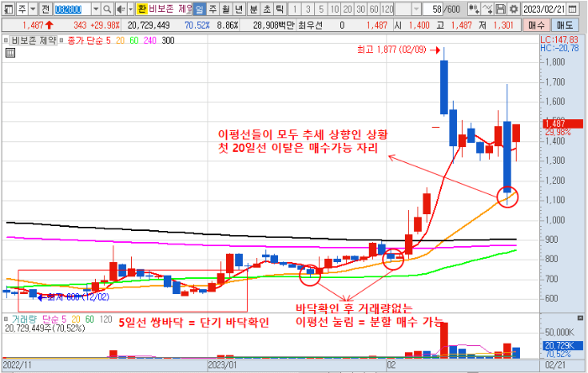Click the 매수 buy button
588x373 pixels.
point(536,25)
